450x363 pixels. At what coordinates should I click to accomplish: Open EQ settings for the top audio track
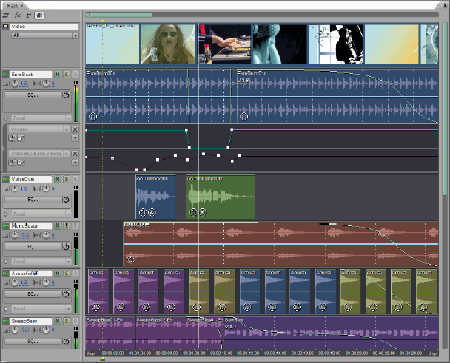(x=32, y=95)
